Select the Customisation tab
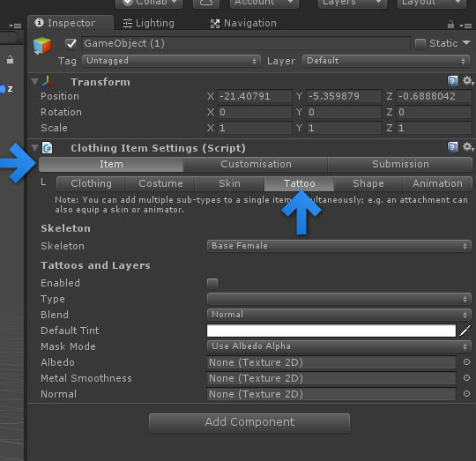The height and width of the screenshot is (461, 476). point(256,164)
